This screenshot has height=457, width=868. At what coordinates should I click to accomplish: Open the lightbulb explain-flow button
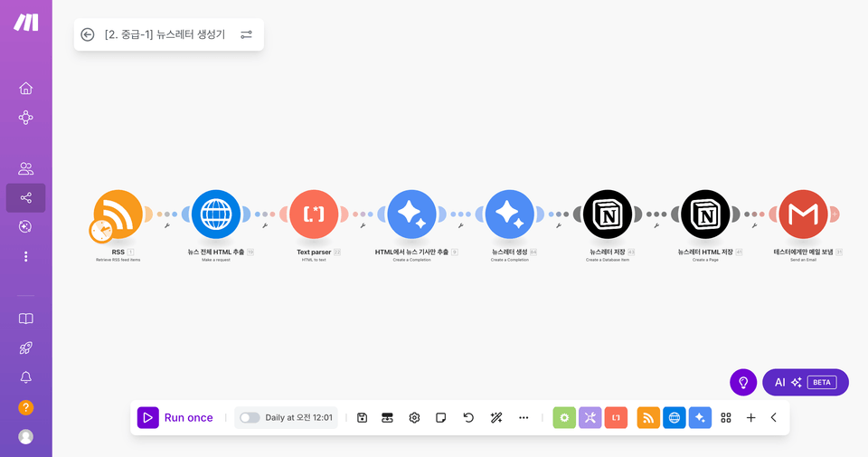(743, 382)
